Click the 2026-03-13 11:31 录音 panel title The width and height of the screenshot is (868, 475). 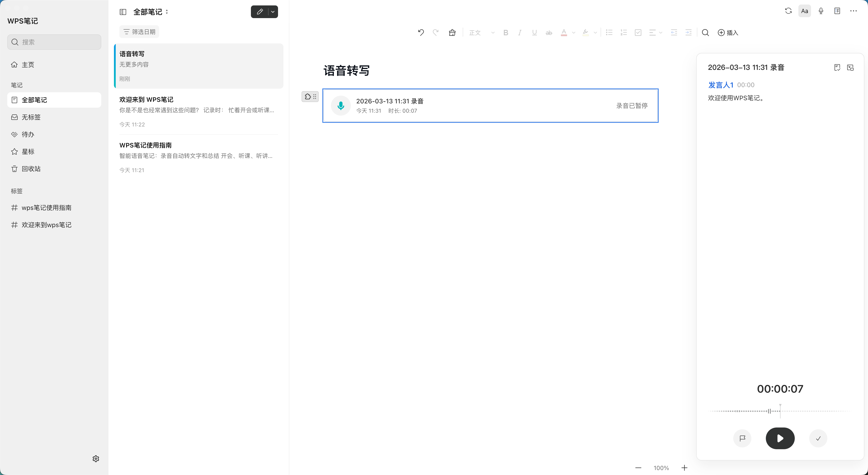tap(746, 67)
